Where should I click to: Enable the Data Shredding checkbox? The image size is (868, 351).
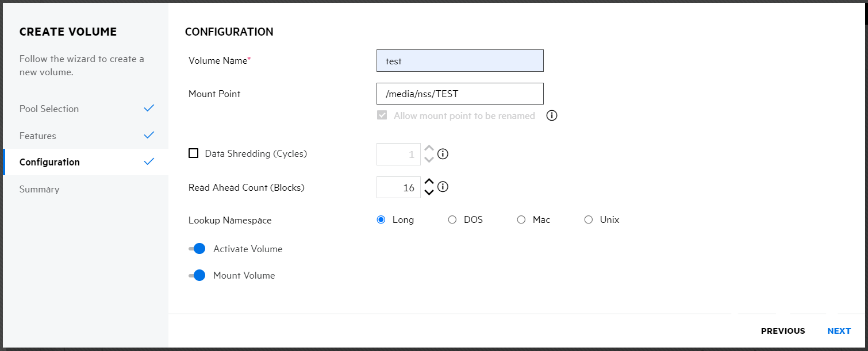point(194,153)
